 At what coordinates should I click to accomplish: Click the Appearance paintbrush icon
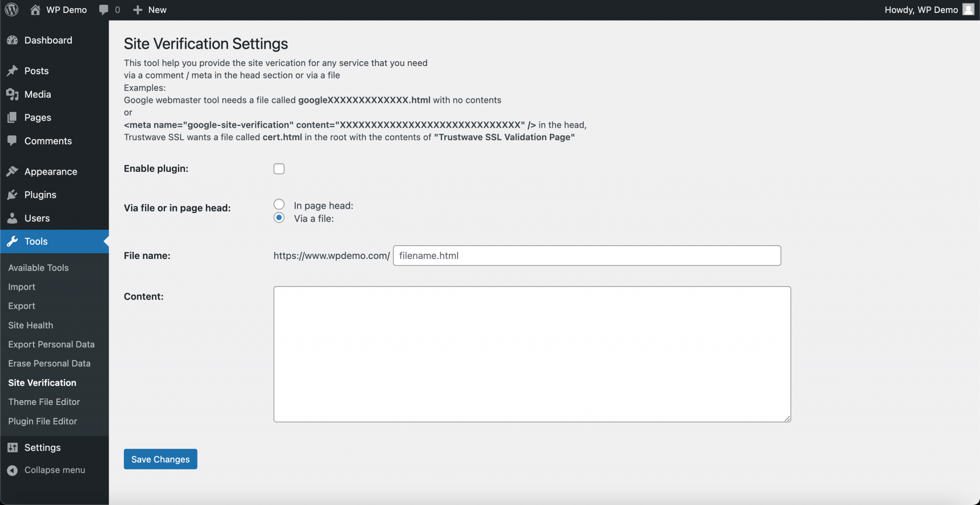point(12,171)
